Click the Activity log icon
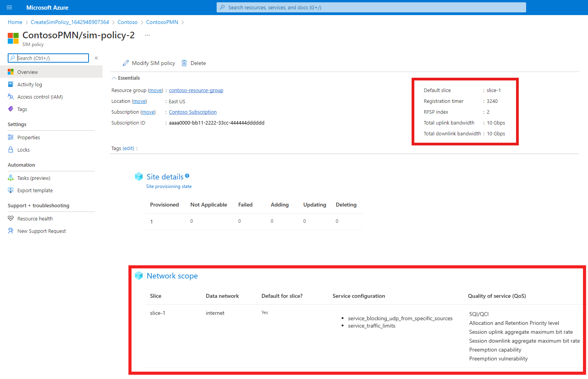Viewport: 588px width, 379px height. tap(11, 84)
